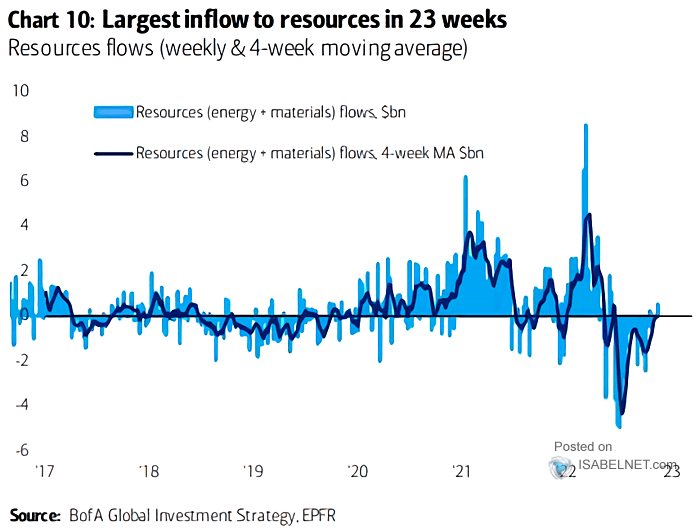
Task: Click 'BofA Global Investment Strategy, EPFR' source text
Action: pyautogui.click(x=202, y=515)
